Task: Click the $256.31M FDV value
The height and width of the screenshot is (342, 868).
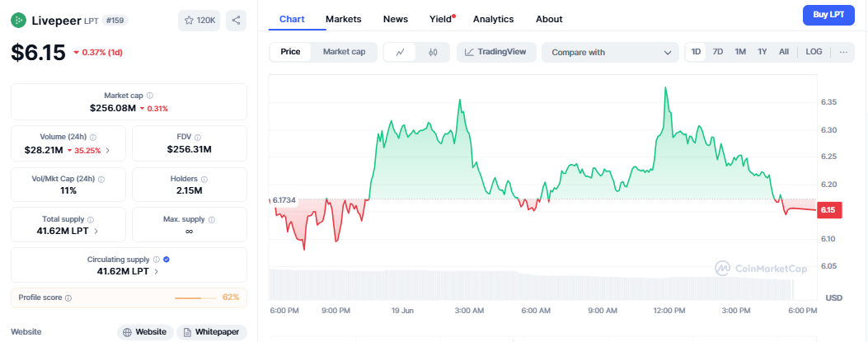Action: pyautogui.click(x=190, y=149)
